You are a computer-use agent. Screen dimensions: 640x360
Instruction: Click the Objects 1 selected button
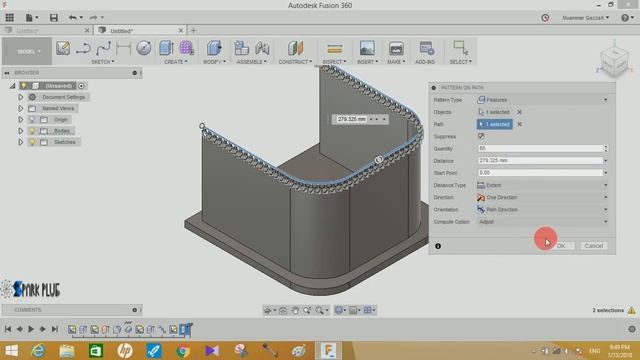tap(495, 112)
